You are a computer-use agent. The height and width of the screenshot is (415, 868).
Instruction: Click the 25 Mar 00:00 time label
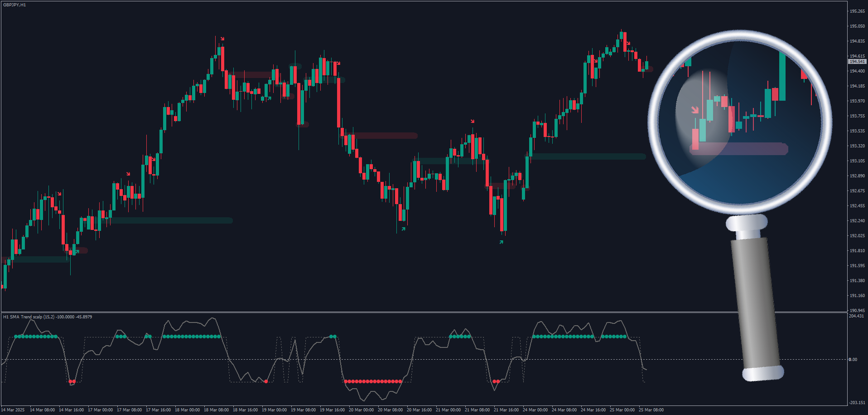(622, 410)
